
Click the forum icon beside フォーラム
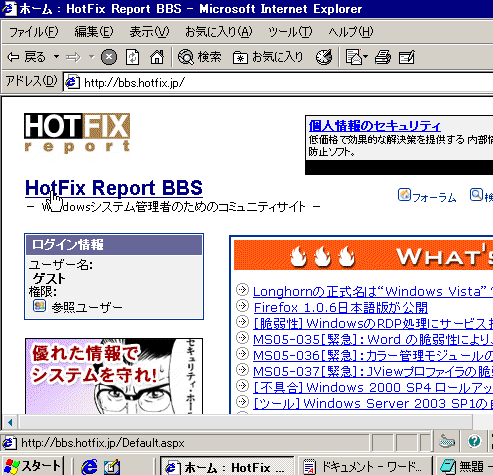pyautogui.click(x=404, y=195)
